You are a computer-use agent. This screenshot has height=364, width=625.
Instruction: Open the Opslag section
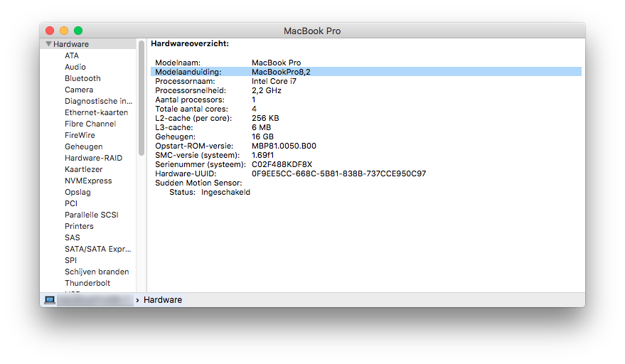[x=78, y=192]
